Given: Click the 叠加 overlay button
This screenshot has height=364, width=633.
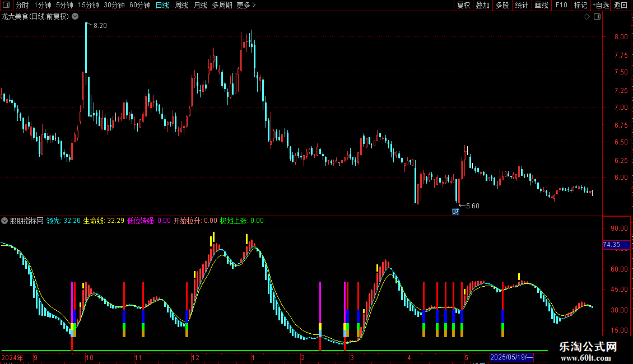Looking at the screenshot, I should [x=482, y=5].
